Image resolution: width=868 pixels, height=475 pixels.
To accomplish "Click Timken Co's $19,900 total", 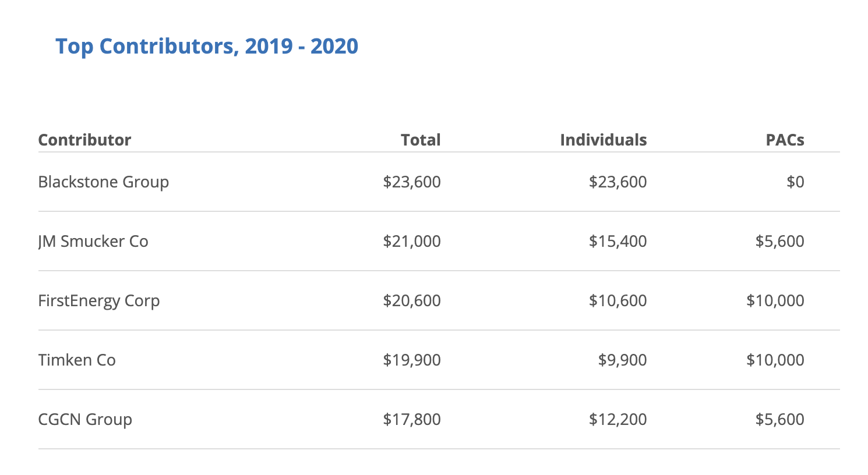I will 412,360.
